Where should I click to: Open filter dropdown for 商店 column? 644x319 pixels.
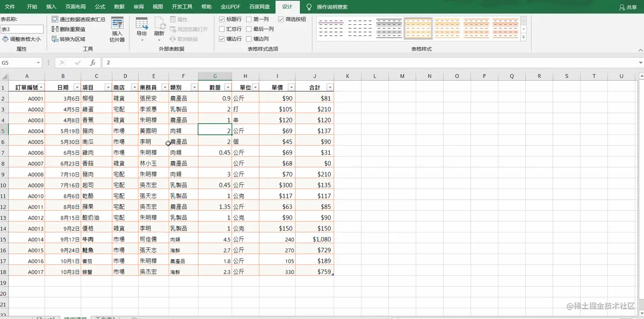[134, 87]
